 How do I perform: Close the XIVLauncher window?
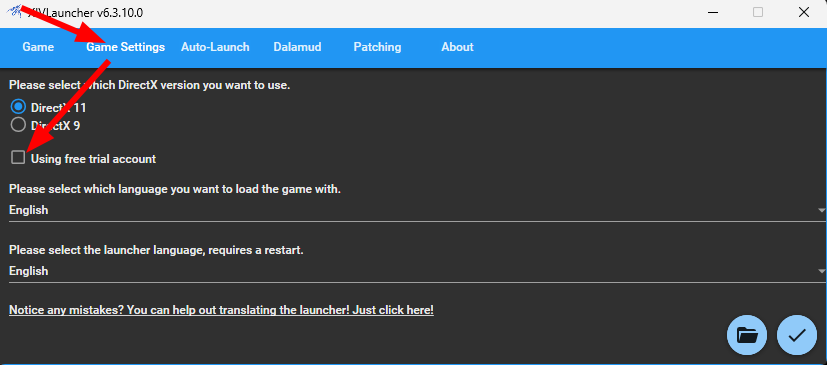804,13
